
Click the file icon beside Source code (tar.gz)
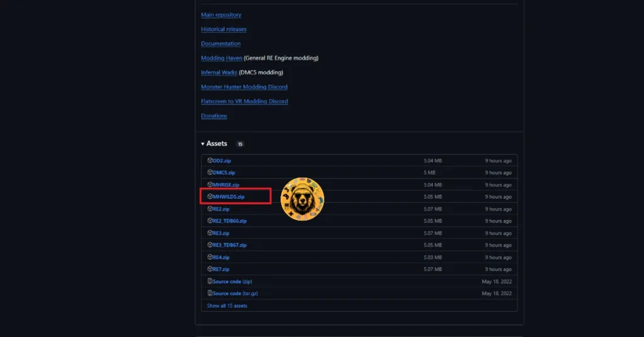(x=210, y=294)
